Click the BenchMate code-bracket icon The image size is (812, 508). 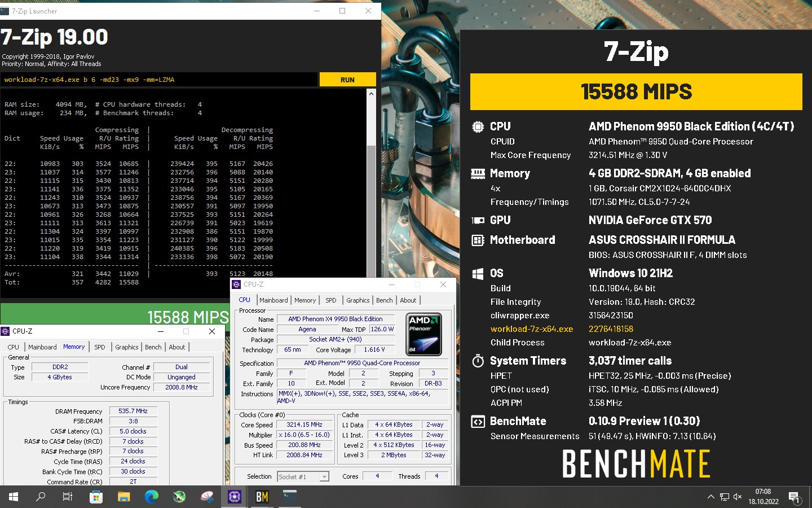click(478, 421)
